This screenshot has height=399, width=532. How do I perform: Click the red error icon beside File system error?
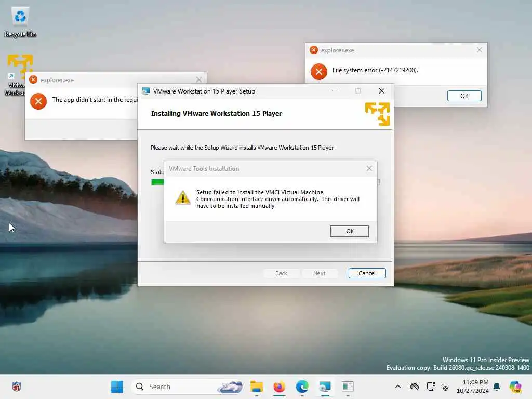tap(318, 72)
